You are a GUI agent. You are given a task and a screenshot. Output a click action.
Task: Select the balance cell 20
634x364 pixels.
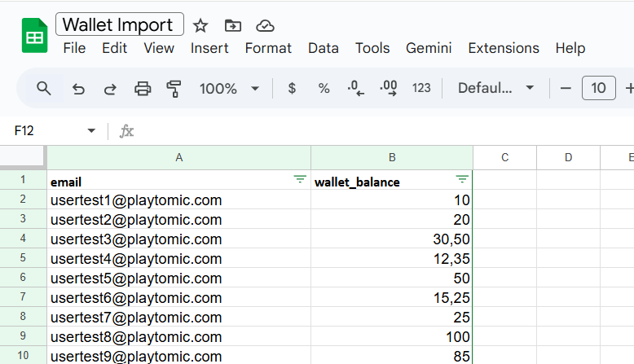click(392, 219)
